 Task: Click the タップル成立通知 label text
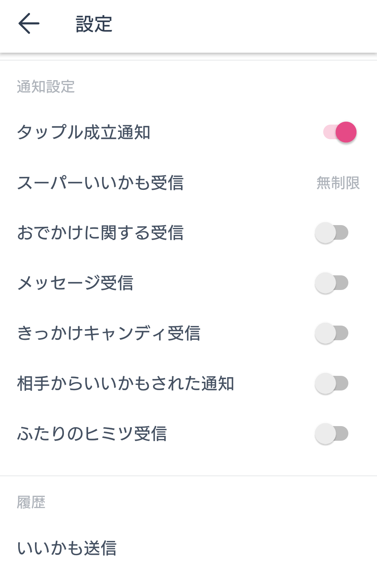[x=84, y=132]
